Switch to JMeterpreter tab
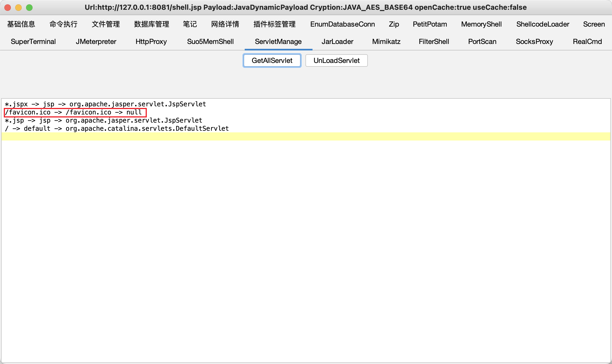The width and height of the screenshot is (612, 364). (x=96, y=41)
